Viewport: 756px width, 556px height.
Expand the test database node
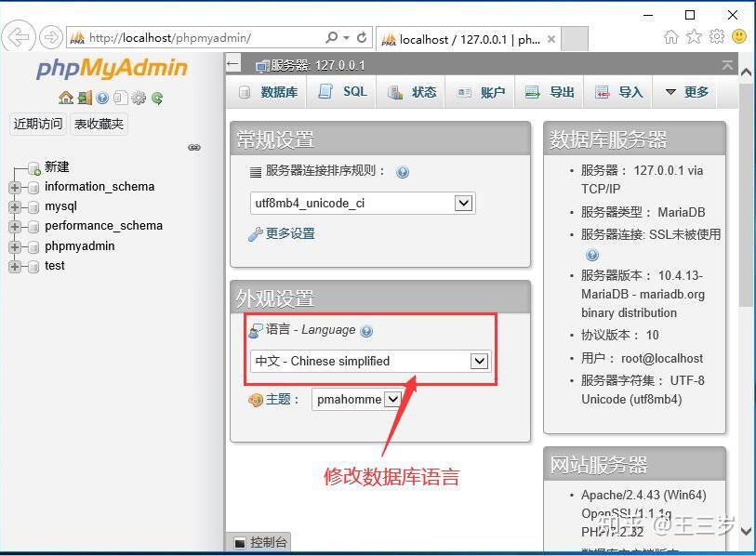[x=15, y=266]
